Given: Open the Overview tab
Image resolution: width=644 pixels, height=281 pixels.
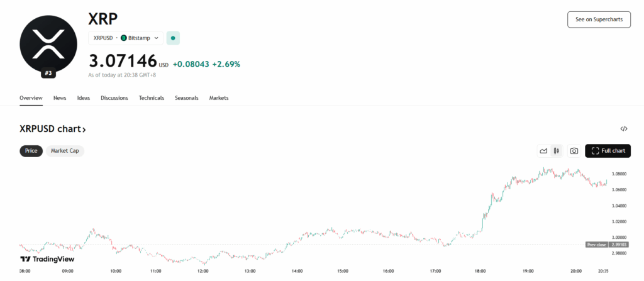Looking at the screenshot, I should coord(31,98).
